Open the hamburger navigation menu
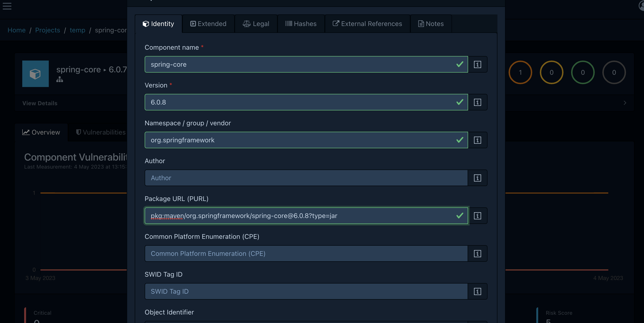This screenshot has width=644, height=323. pos(7,6)
